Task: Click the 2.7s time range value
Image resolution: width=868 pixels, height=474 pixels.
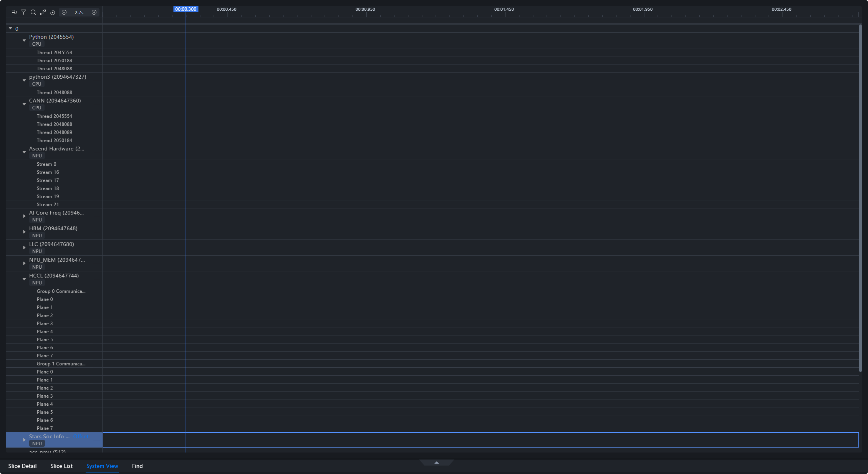Action: (x=79, y=12)
